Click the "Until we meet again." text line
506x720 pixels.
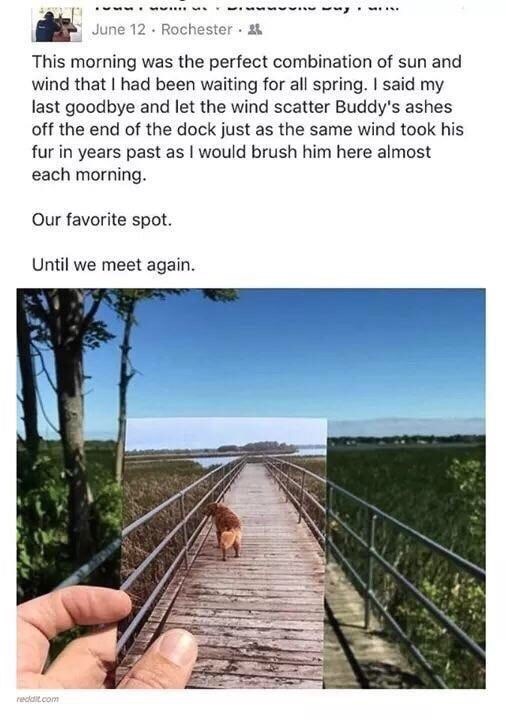pyautogui.click(x=113, y=265)
